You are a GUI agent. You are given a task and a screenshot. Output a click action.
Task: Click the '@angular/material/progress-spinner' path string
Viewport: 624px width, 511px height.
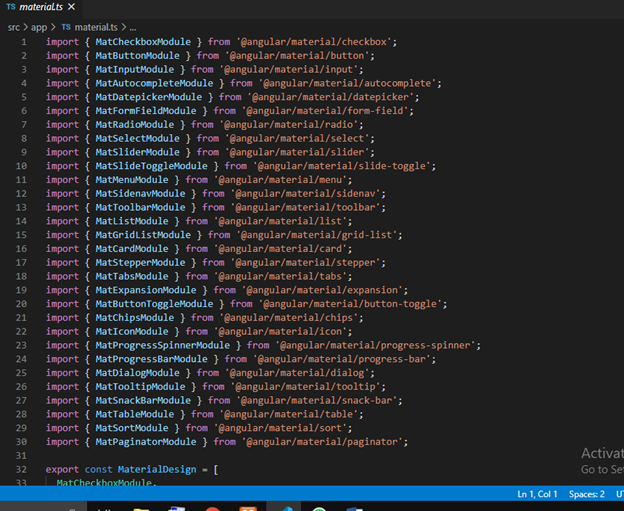point(376,345)
